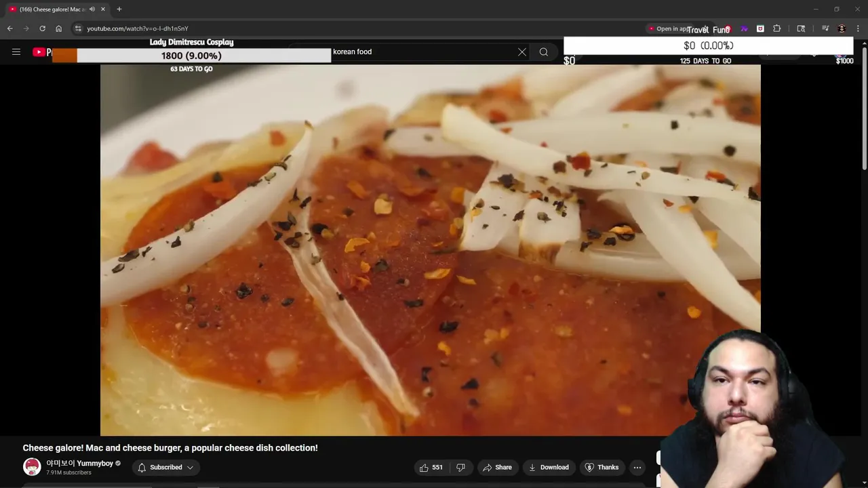Click the video player to pause
The image size is (868, 488).
point(430,250)
